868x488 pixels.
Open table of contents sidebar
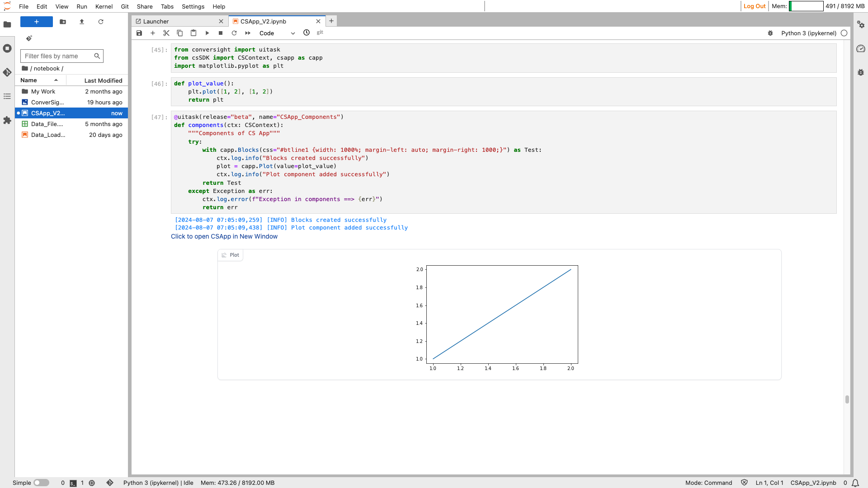click(x=7, y=96)
